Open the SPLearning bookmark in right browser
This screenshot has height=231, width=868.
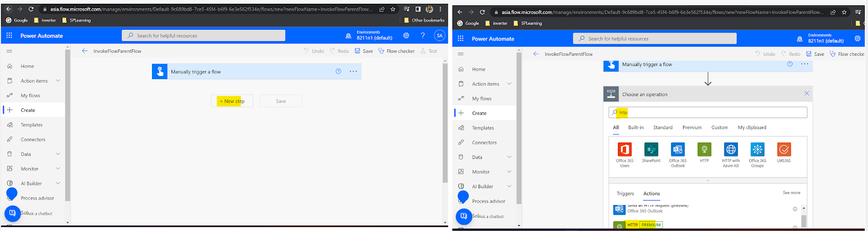click(527, 23)
